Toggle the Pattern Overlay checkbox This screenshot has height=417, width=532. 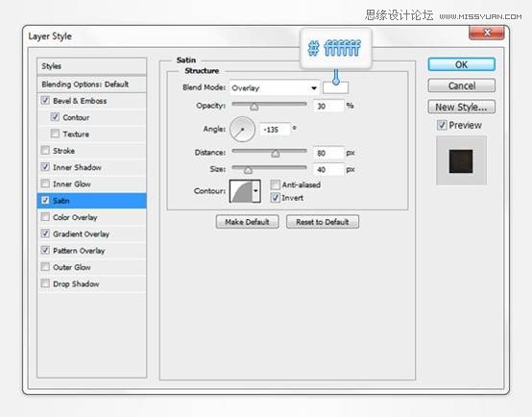pyautogui.click(x=45, y=250)
